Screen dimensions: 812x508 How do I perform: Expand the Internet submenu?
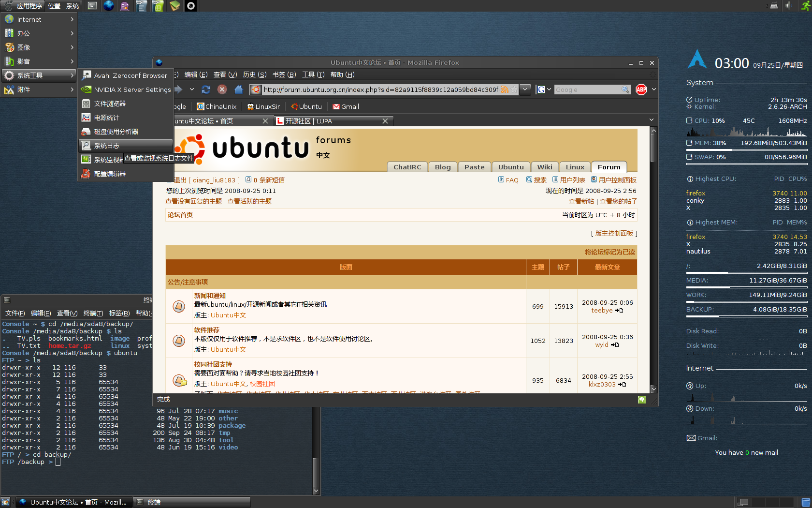tap(39, 19)
